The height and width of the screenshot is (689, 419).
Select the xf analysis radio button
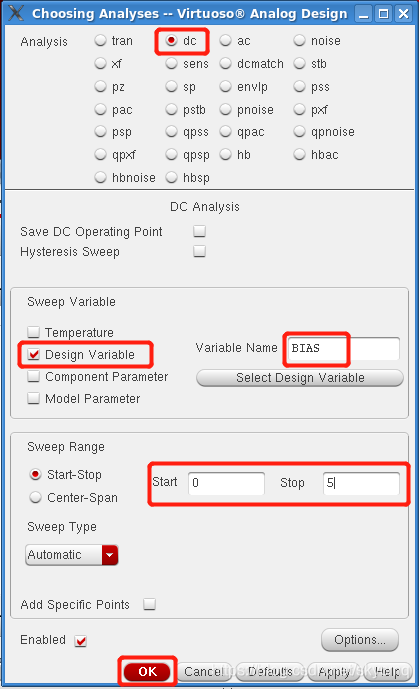click(x=101, y=63)
